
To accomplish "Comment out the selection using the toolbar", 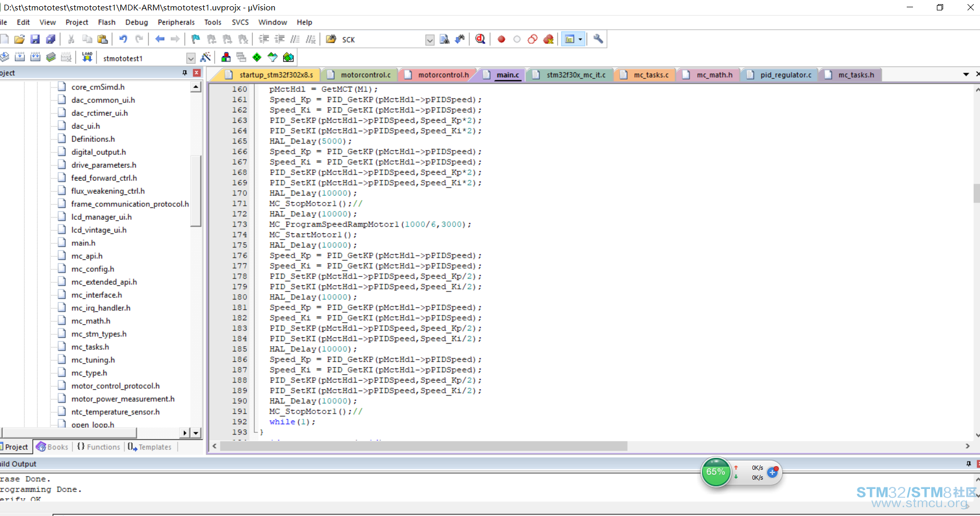I will pos(295,39).
